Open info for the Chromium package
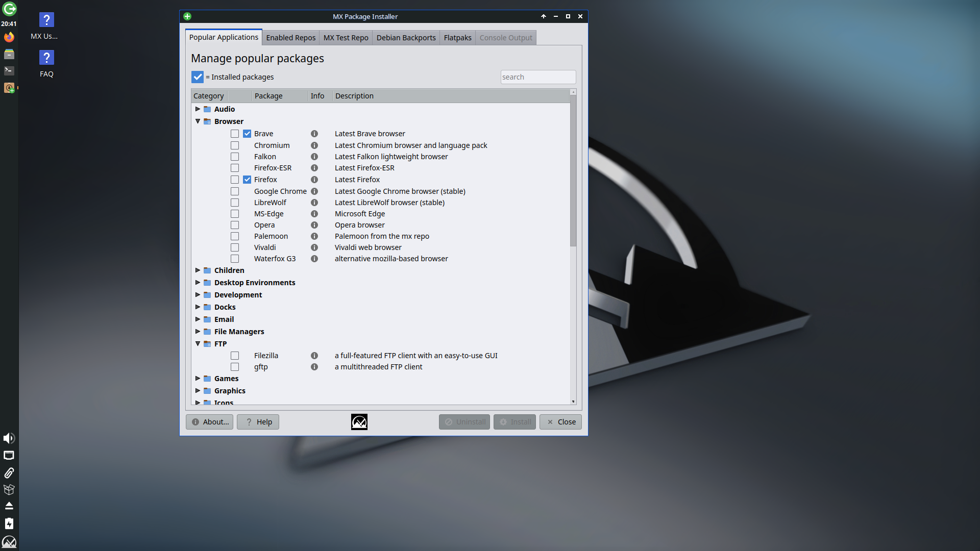The width and height of the screenshot is (980, 551). (314, 145)
